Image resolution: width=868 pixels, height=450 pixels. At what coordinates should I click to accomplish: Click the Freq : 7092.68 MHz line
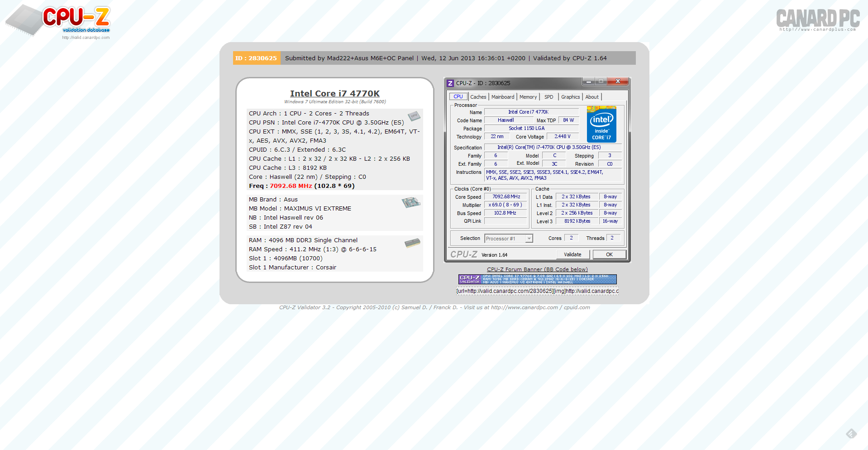(x=302, y=186)
